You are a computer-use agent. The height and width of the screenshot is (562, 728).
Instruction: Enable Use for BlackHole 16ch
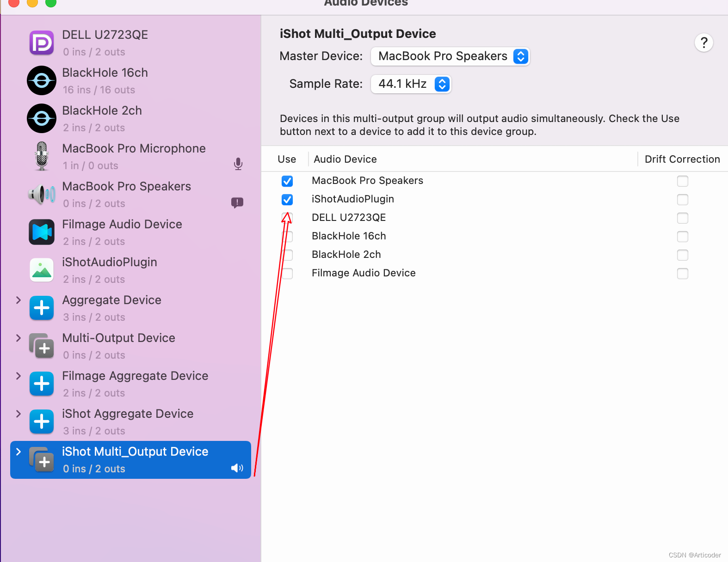point(287,237)
